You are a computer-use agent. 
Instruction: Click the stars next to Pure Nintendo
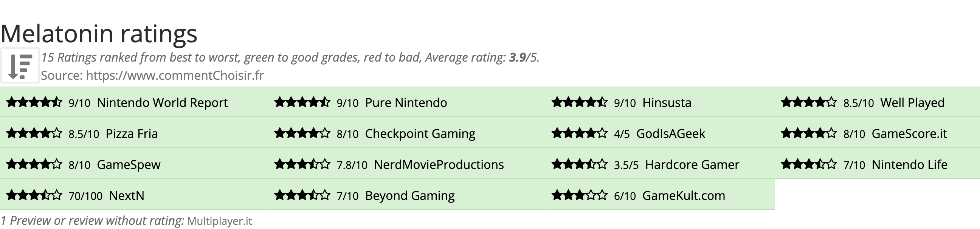coord(302,102)
